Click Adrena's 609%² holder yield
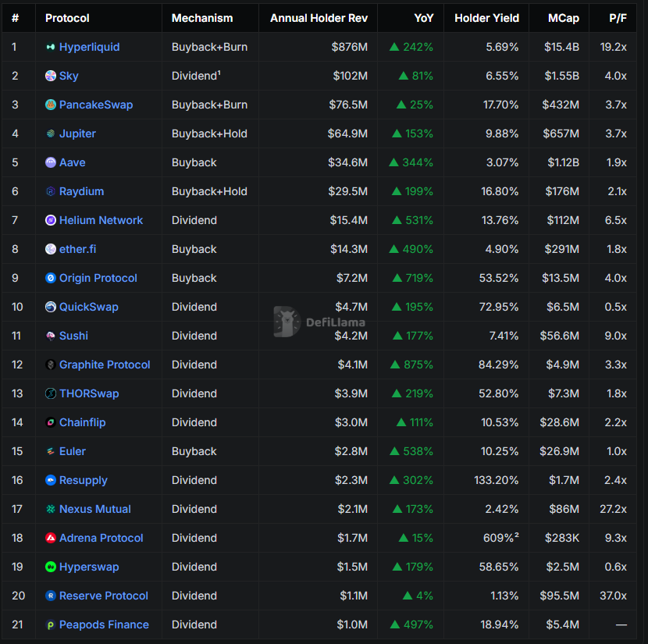 tap(501, 538)
